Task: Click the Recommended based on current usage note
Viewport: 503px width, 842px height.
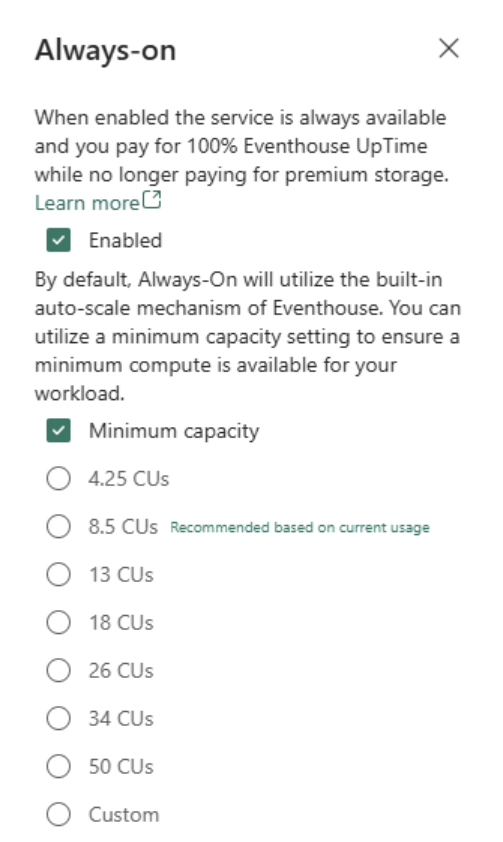Action: 300,527
